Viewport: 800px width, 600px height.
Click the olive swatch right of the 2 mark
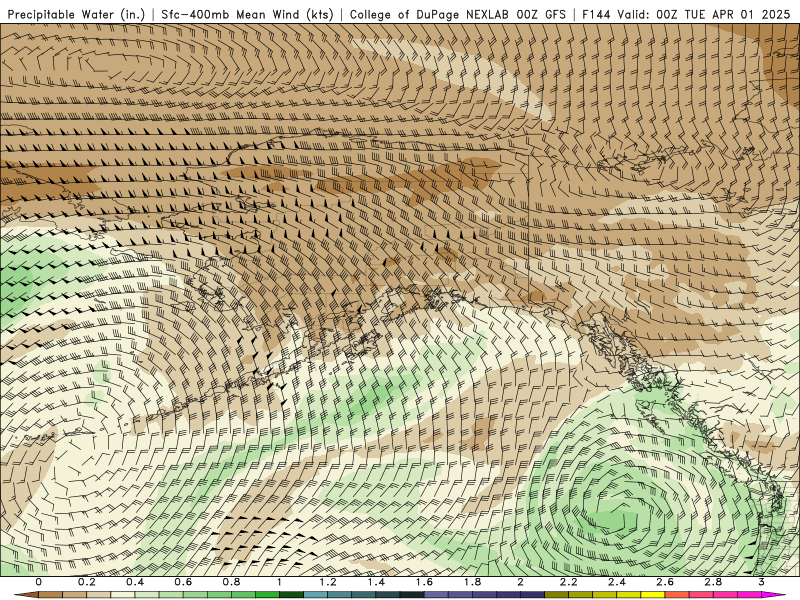pos(557,595)
